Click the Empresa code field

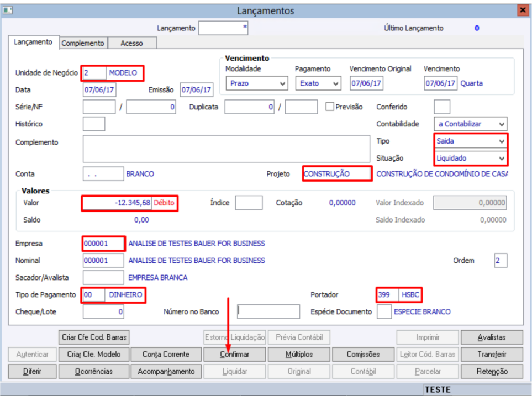103,244
